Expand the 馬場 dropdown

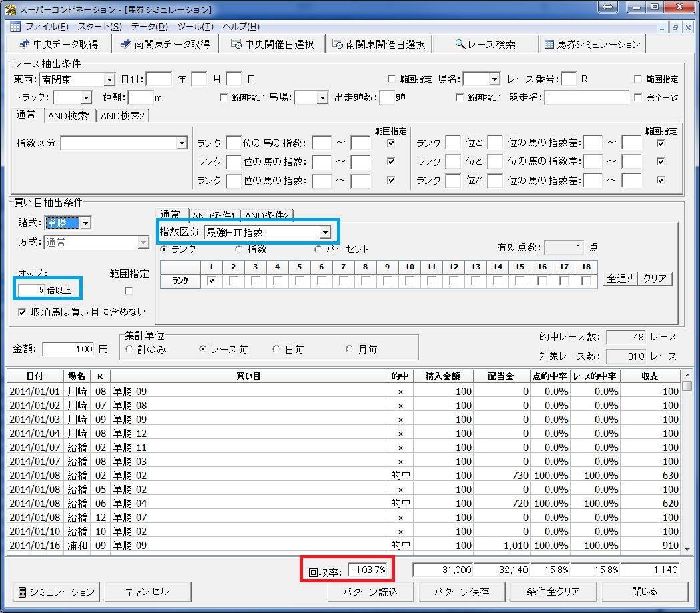pos(322,97)
